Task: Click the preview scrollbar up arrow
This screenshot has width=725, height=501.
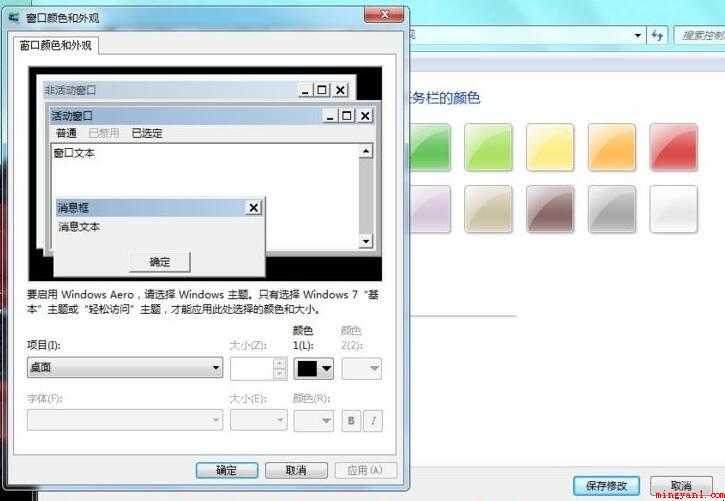Action: pos(366,151)
